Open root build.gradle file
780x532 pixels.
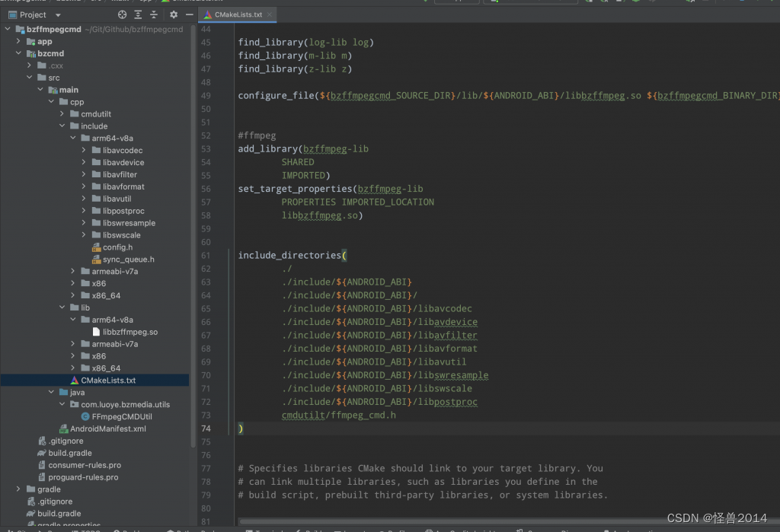(x=59, y=514)
